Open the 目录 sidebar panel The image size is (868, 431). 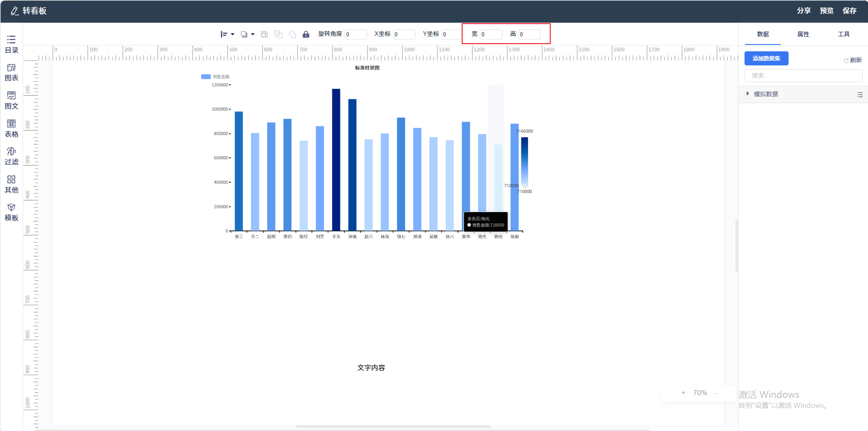(11, 44)
